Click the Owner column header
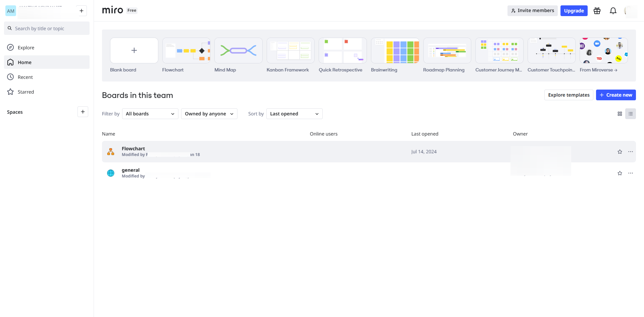The image size is (644, 317). [520, 134]
